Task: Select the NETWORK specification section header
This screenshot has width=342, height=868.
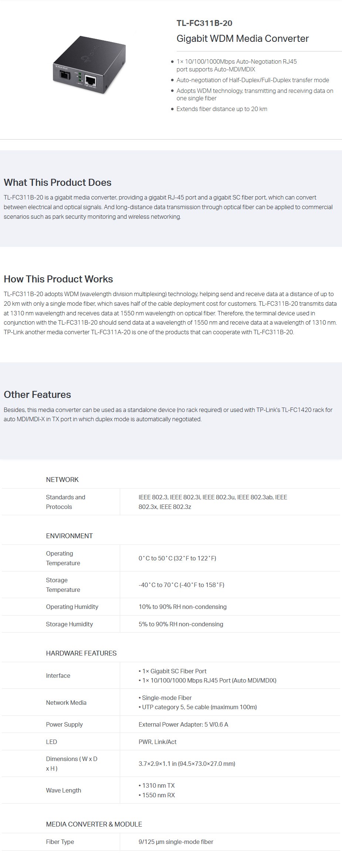Action: 62,480
